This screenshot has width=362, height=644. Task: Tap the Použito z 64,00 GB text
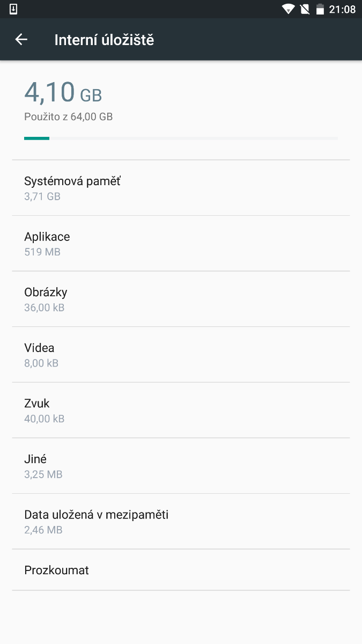68,116
